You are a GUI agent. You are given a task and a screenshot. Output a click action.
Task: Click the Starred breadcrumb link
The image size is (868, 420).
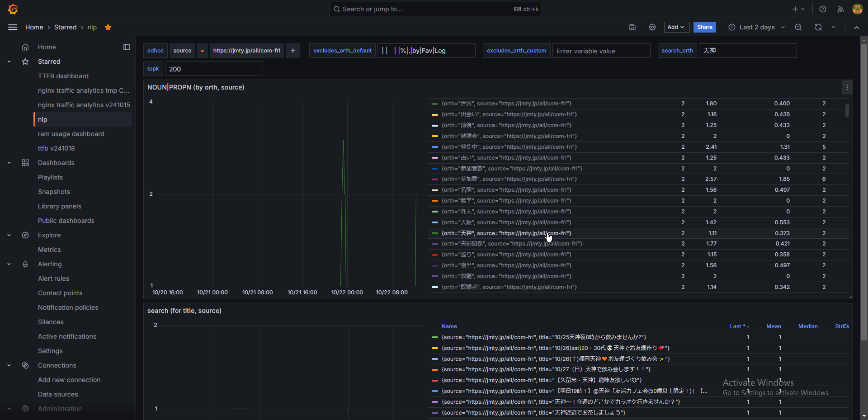tap(65, 27)
